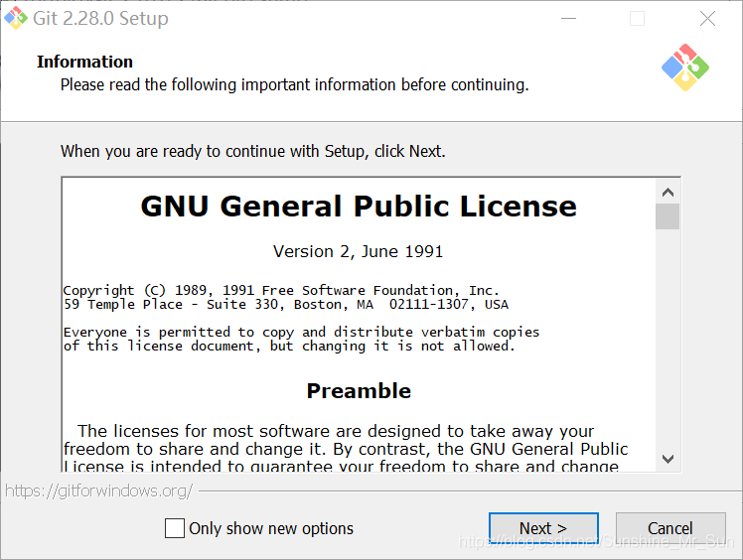Click the scroll up arrow of the license
The height and width of the screenshot is (560, 743).
pyautogui.click(x=668, y=192)
